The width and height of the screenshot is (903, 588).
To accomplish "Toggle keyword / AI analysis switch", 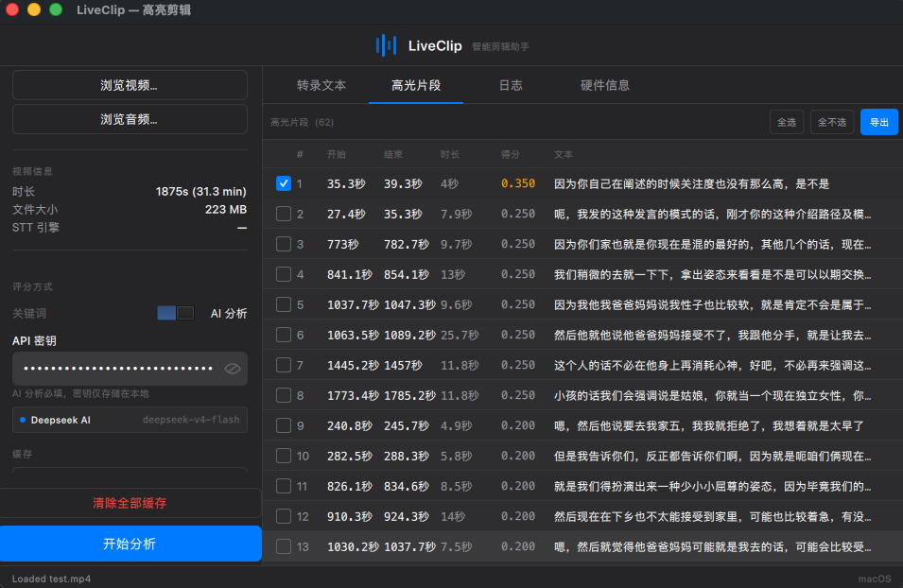I will [176, 313].
